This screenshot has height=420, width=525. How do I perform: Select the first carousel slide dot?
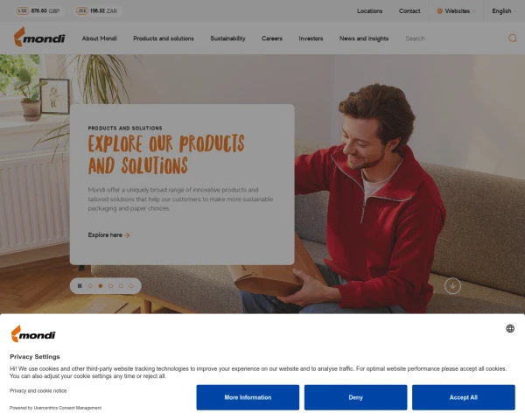[90, 286]
